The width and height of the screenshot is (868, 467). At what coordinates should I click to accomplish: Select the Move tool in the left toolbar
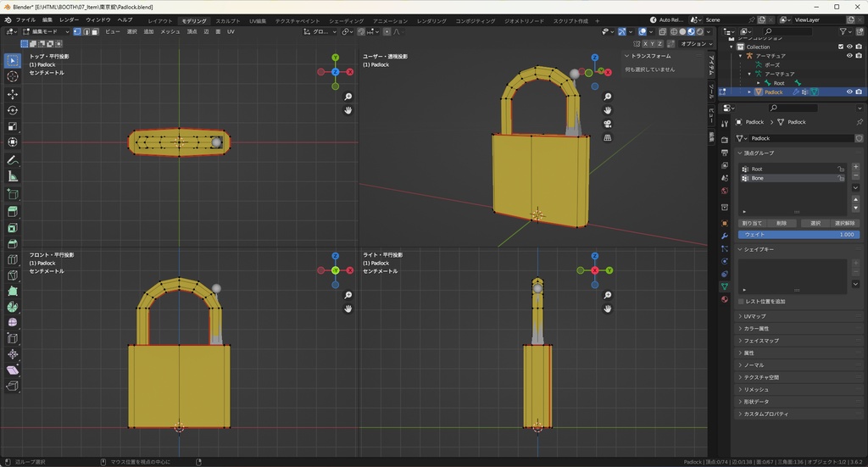pos(13,93)
